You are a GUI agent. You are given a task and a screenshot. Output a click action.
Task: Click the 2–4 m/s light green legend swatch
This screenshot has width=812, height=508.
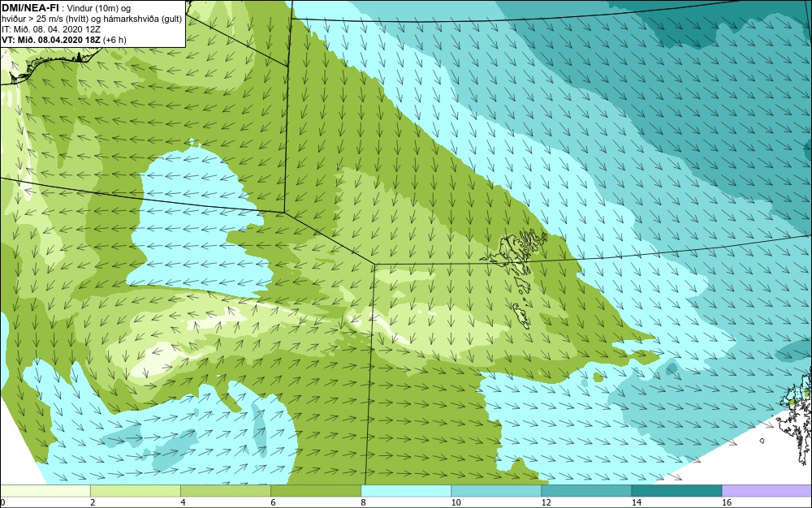tap(135, 491)
